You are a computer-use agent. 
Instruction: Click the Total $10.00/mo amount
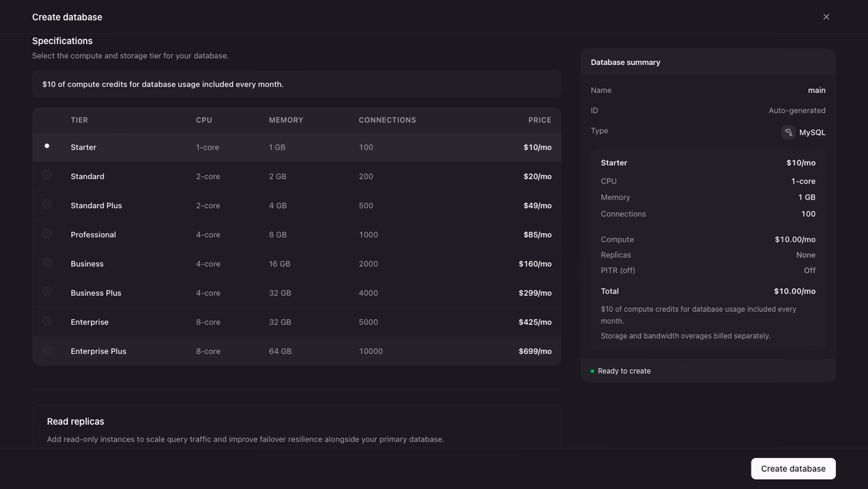(x=795, y=291)
